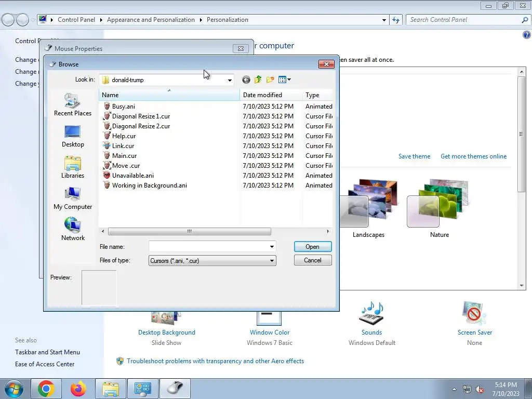Sort files by Date modified column

pos(271,95)
